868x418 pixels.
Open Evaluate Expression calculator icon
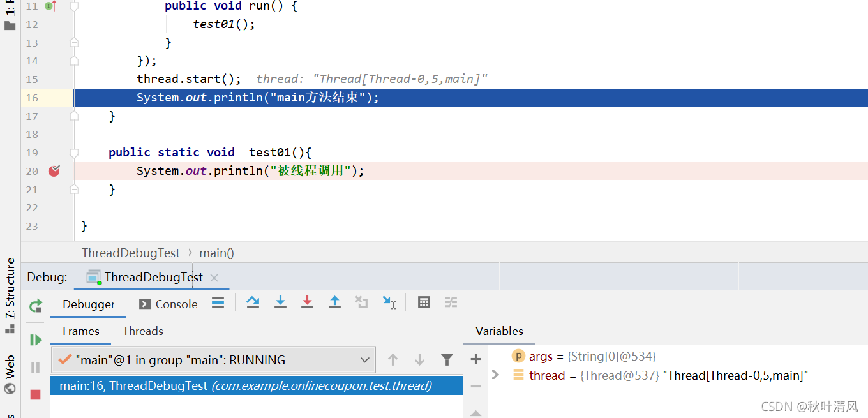point(424,302)
